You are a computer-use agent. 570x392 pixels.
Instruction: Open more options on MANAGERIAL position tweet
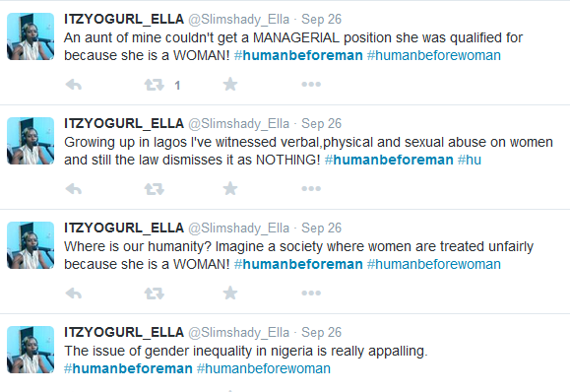coord(311,85)
